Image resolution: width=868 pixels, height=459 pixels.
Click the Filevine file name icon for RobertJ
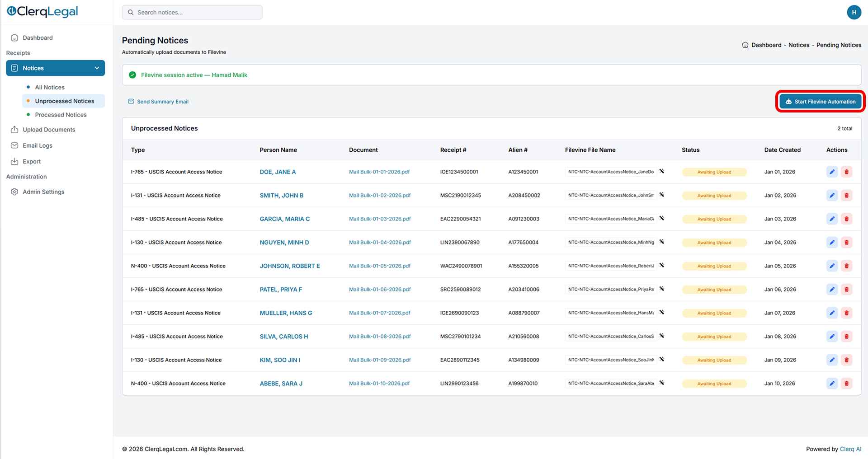662,265
